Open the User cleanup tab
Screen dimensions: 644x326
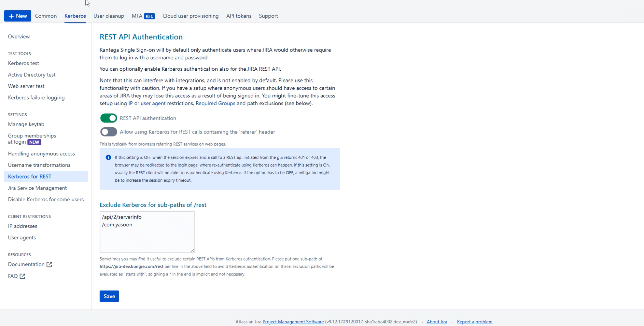click(109, 16)
